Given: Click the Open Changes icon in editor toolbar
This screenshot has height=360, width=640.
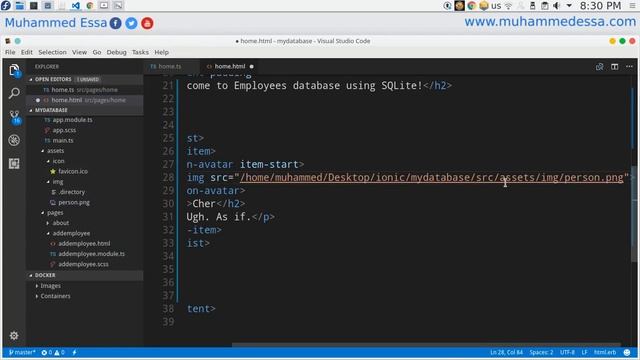Looking at the screenshot, I should (x=599, y=67).
